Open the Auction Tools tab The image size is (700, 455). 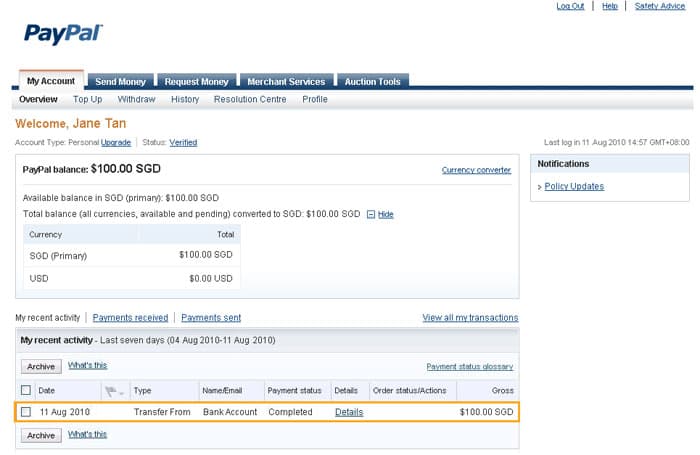point(372,81)
